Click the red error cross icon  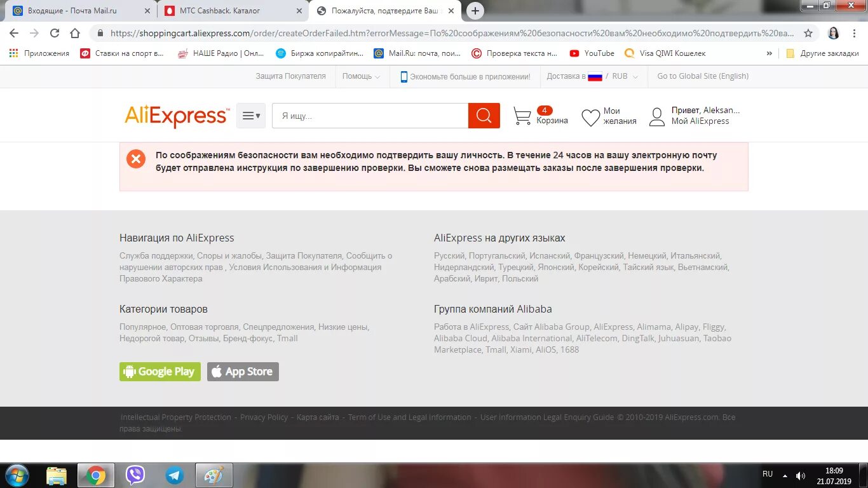point(136,159)
